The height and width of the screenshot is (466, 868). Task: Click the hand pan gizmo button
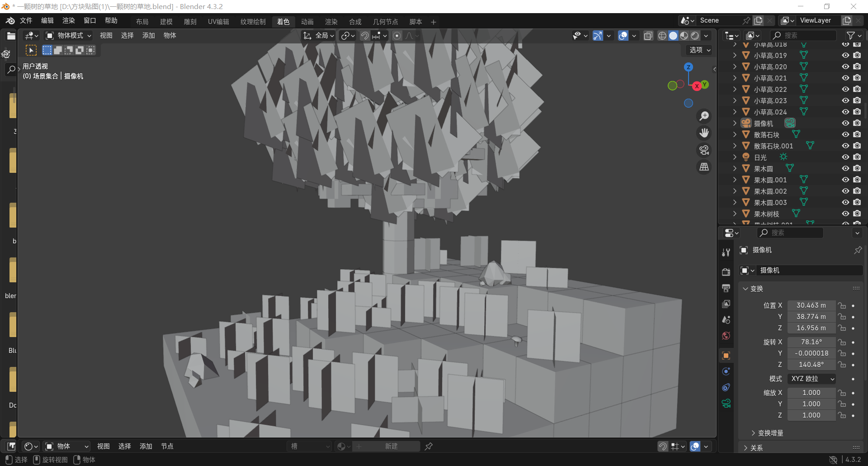point(704,133)
